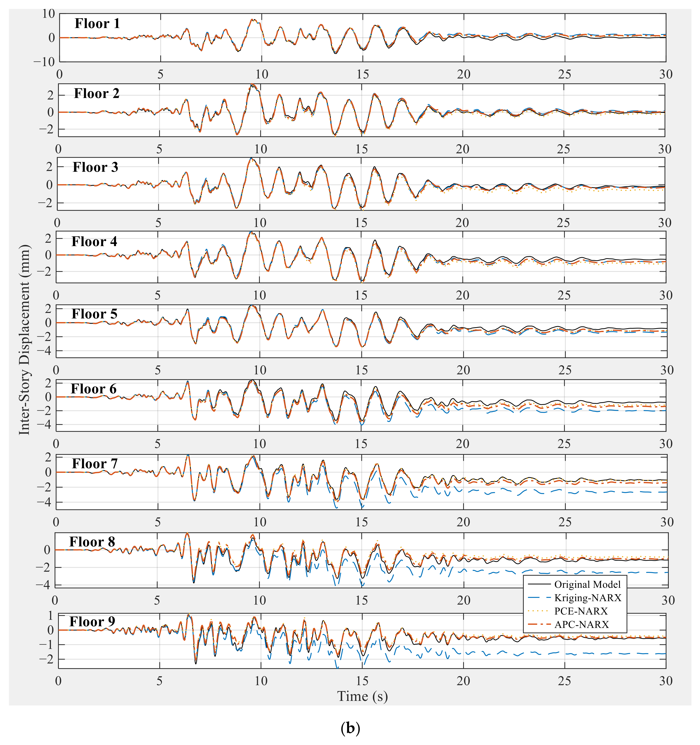Image resolution: width=700 pixels, height=745 pixels.
Task: Click the black line sample beside Original Model
Action: [x=539, y=585]
